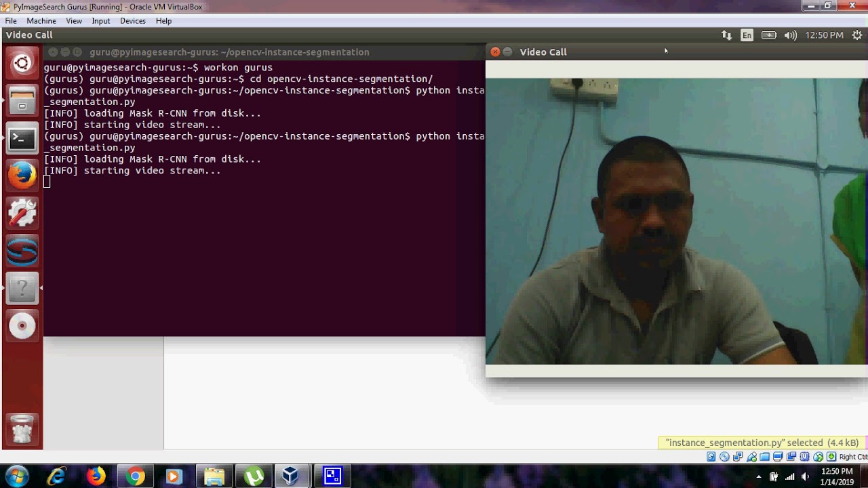Open the VirtualBox Machine menu

click(41, 21)
